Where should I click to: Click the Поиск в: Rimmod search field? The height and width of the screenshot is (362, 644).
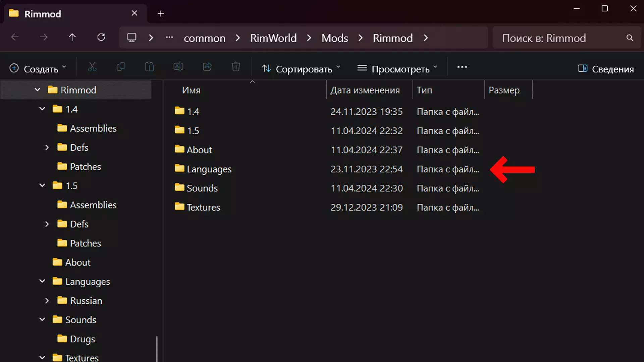557,38
